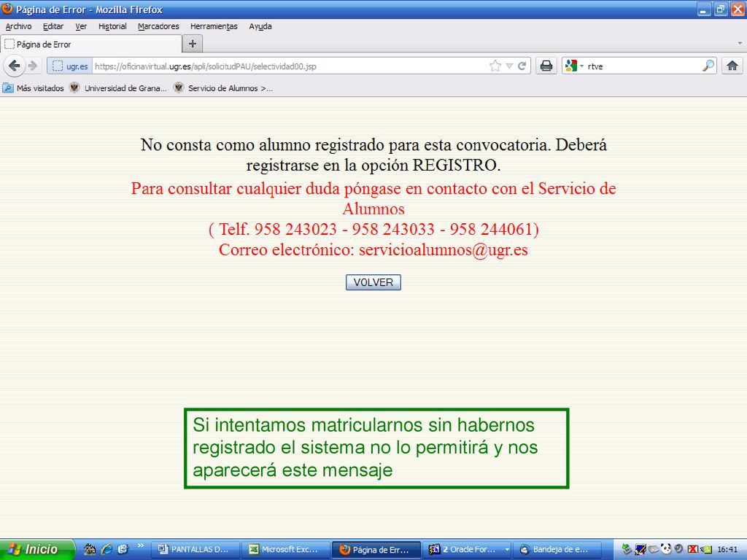Click the servicioalumnos@ugr.es email text
The height and width of the screenshot is (560, 747).
click(x=443, y=249)
